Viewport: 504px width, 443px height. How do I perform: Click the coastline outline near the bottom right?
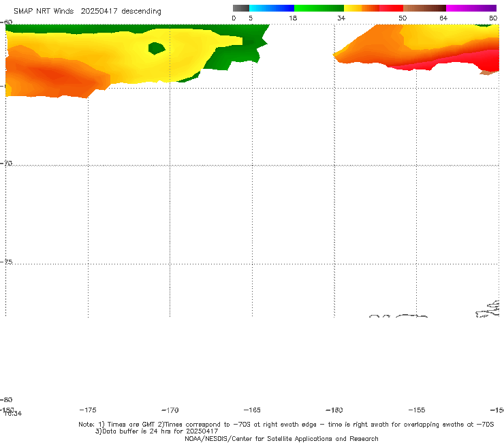point(488,309)
